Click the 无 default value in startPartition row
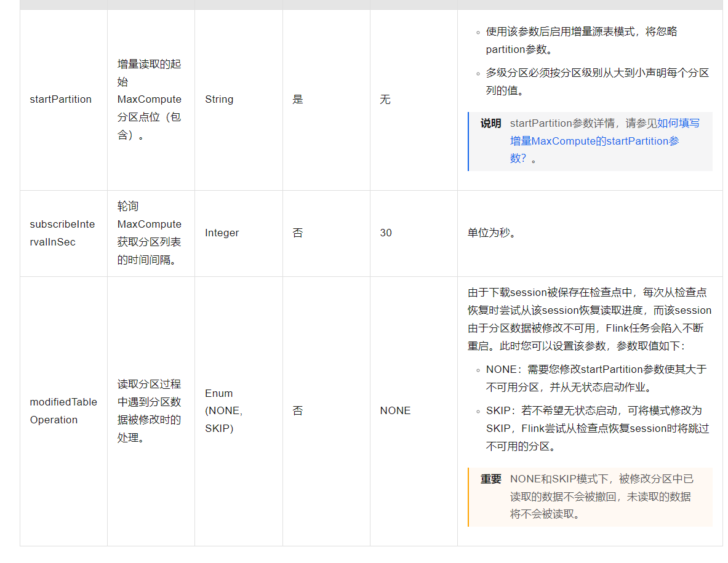The height and width of the screenshot is (563, 728). tap(385, 99)
